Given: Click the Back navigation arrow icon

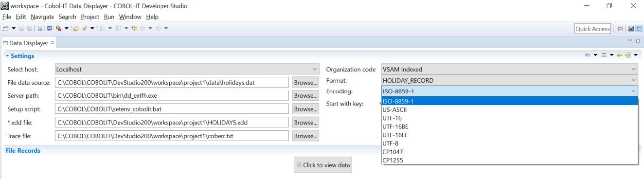Looking at the screenshot, I should [143, 28].
